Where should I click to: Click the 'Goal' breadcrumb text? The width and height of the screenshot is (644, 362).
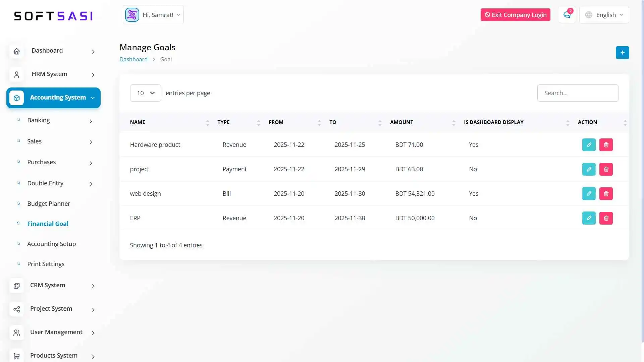point(166,59)
